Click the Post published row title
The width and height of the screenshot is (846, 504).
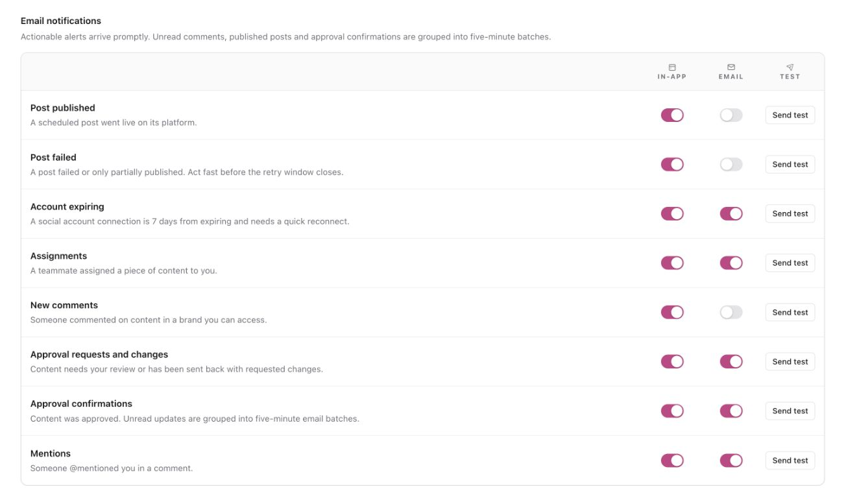click(63, 108)
